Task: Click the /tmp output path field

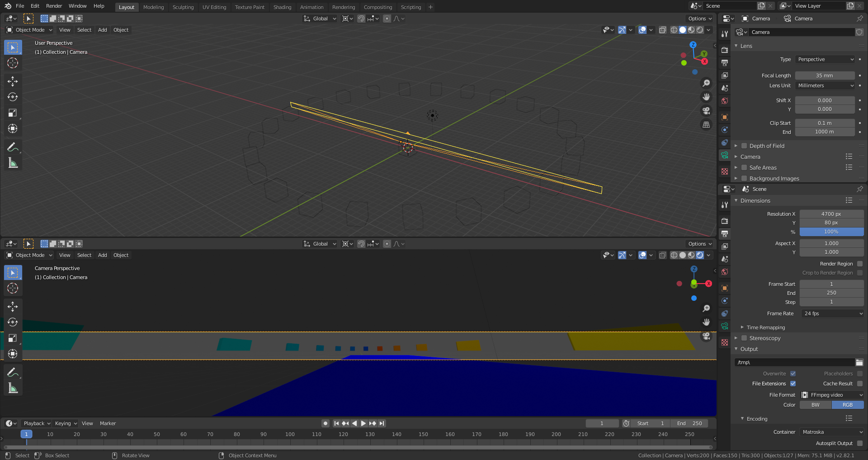Action: (x=794, y=362)
